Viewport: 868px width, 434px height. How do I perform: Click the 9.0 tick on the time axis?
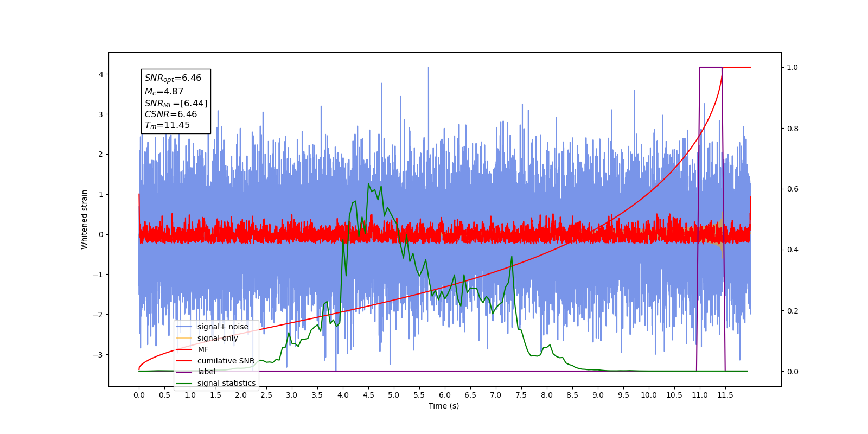click(x=598, y=395)
